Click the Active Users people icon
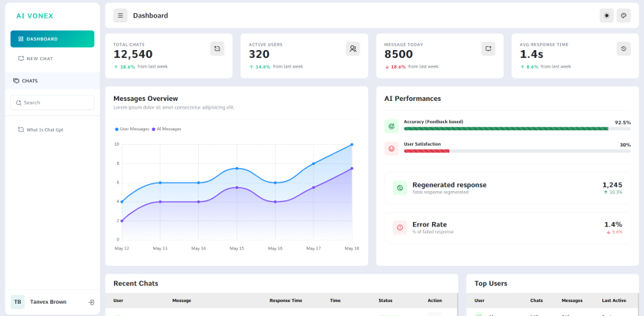The height and width of the screenshot is (316, 644). [x=353, y=49]
